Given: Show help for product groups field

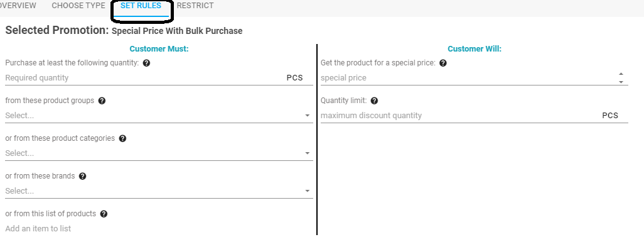Looking at the screenshot, I should (102, 101).
